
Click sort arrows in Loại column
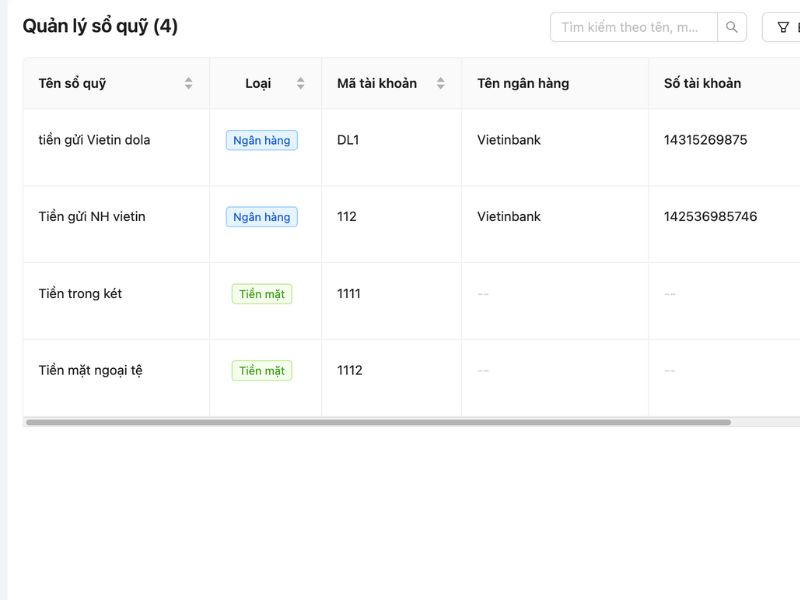(300, 83)
